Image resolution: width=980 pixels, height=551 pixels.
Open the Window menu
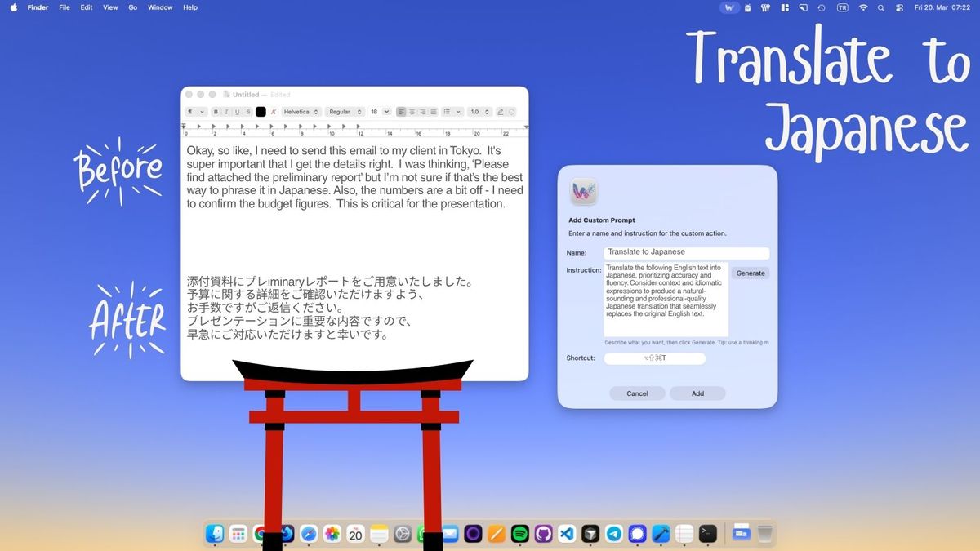160,7
